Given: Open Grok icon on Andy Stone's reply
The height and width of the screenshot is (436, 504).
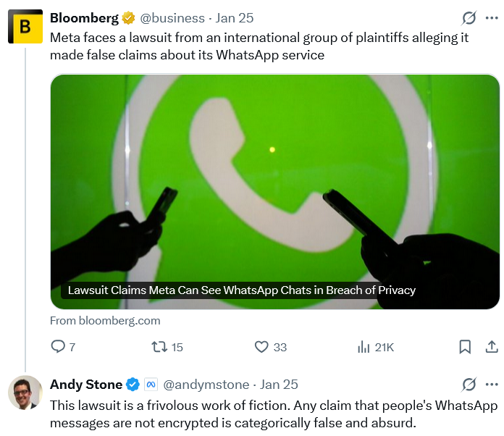Looking at the screenshot, I should [x=469, y=384].
